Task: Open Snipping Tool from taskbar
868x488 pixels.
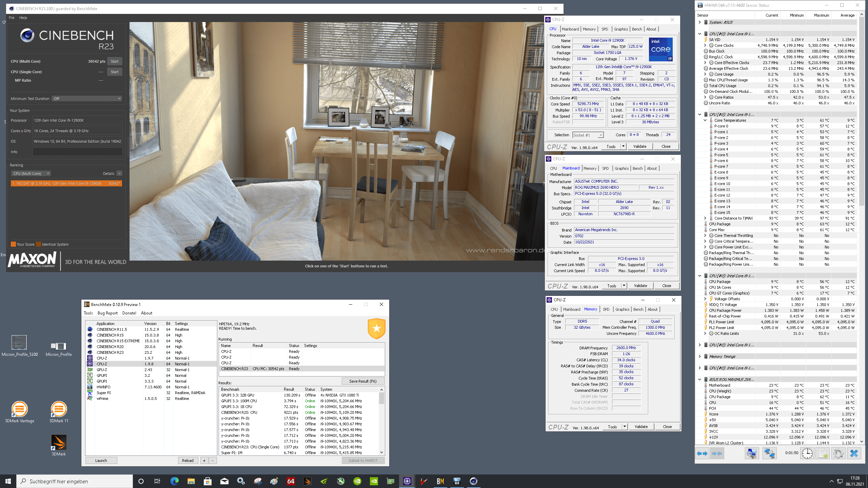Action: (257, 481)
